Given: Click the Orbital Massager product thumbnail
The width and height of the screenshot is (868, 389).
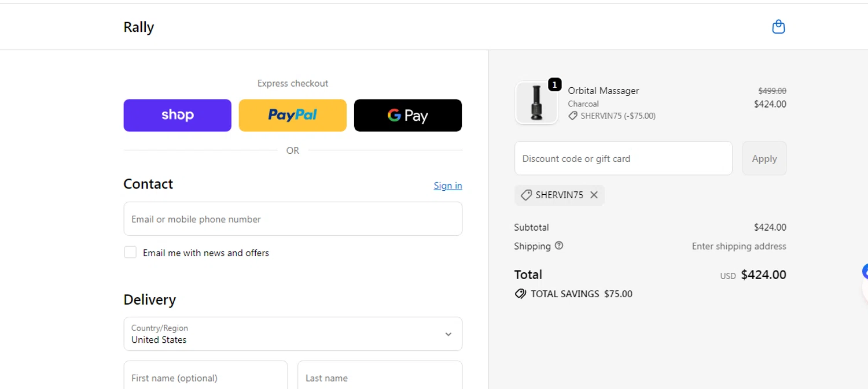Looking at the screenshot, I should point(536,103).
